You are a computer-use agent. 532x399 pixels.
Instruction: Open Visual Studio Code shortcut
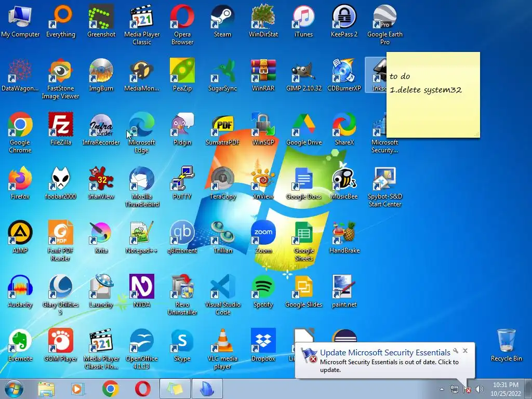click(x=222, y=295)
